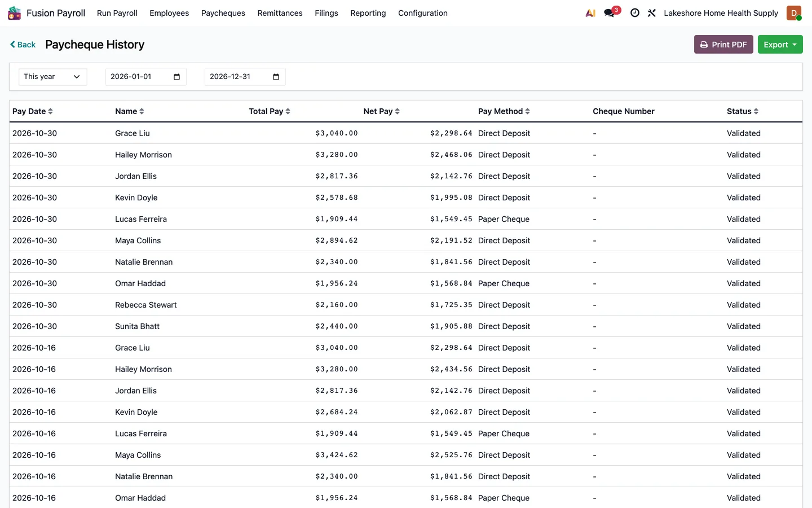Click the crossed tools icon
This screenshot has width=812, height=508.
click(x=652, y=13)
